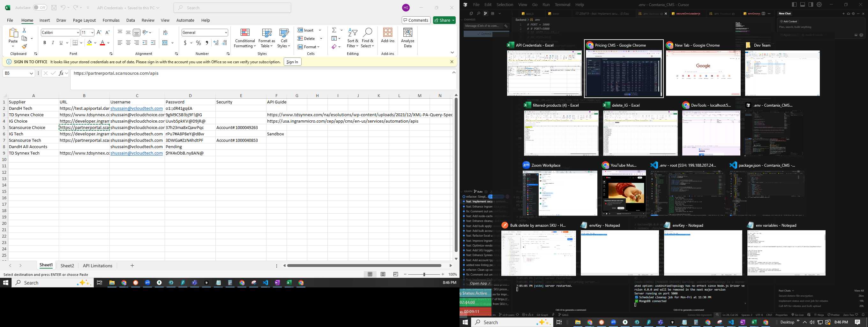Click the Center horizontal align icon
The width and height of the screenshot is (868, 327).
click(x=128, y=43)
